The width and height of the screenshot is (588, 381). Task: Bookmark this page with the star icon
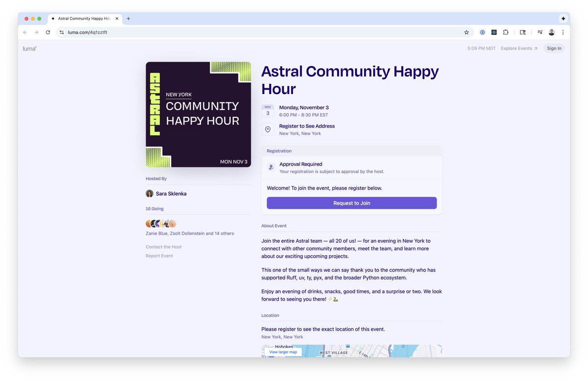466,32
